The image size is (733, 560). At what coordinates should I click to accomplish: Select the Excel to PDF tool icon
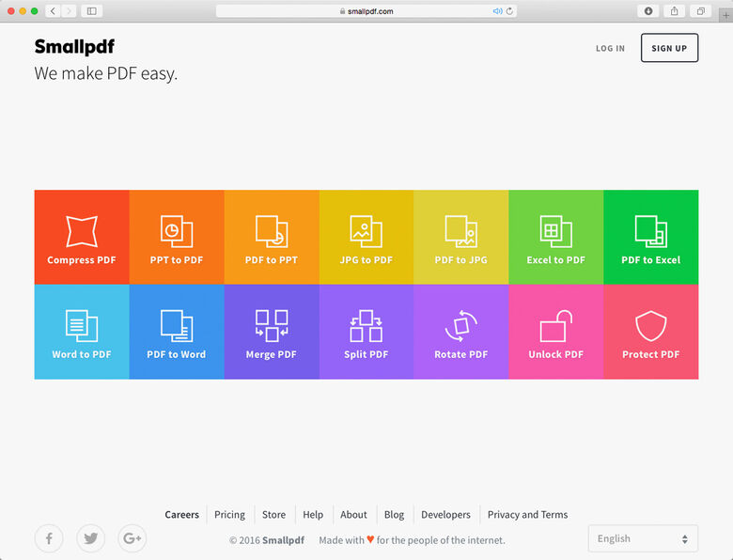[x=555, y=231]
